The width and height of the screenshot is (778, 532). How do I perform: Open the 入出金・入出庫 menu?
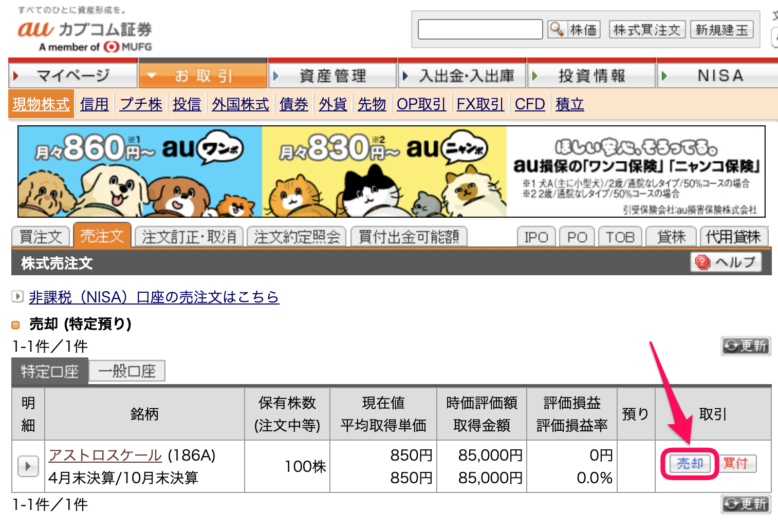click(x=462, y=75)
